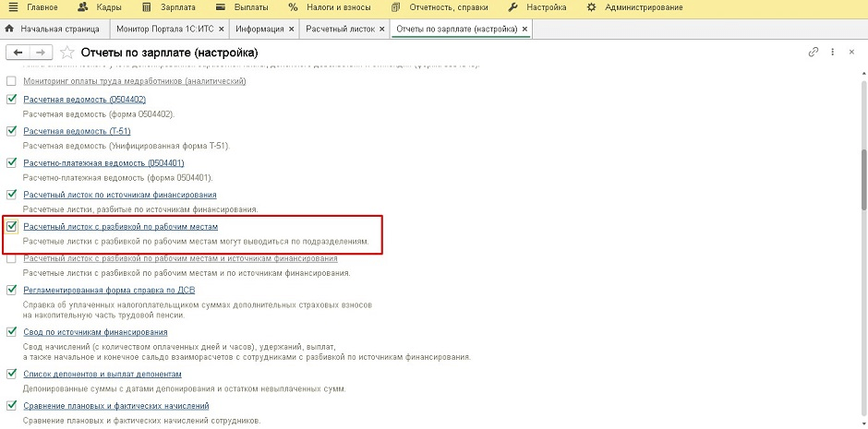Open Расчетный листок с разбивкой по рабочим местам link

pos(121,227)
